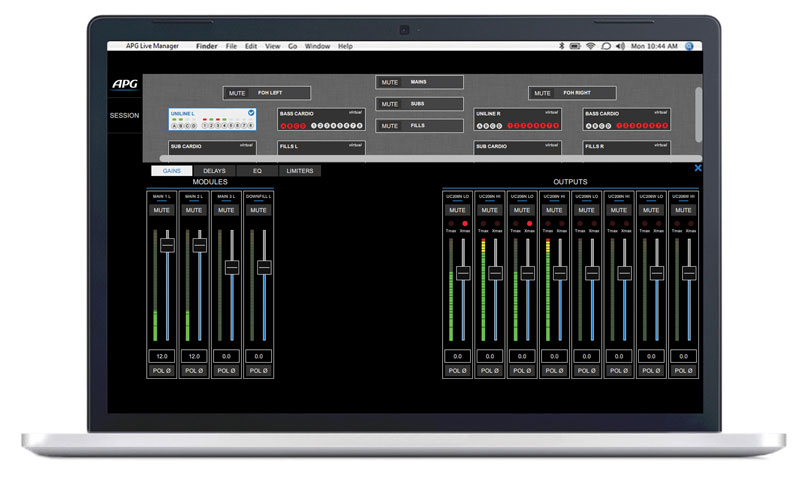
Task: Click the volume icon in menu bar
Action: coord(621,46)
